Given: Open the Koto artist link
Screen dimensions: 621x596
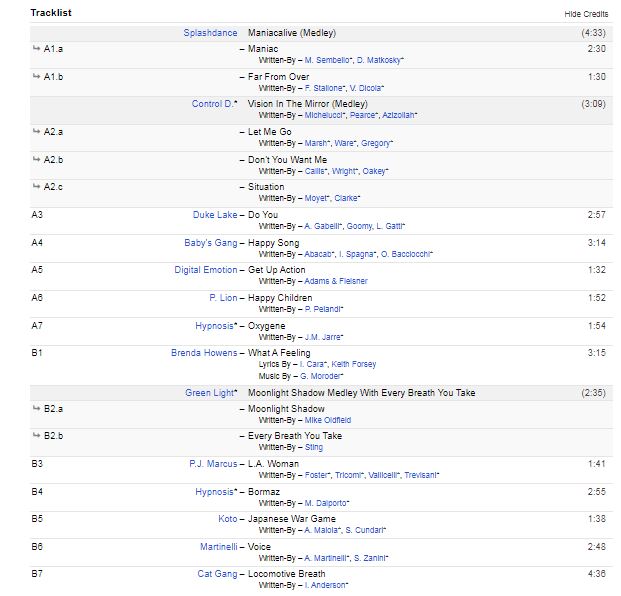Looking at the screenshot, I should tap(228, 519).
